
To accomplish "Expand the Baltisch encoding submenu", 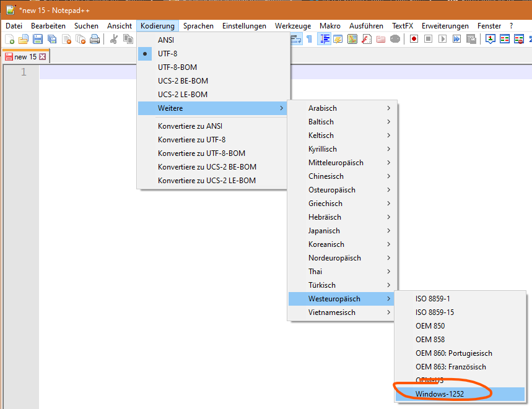I will tap(342, 122).
